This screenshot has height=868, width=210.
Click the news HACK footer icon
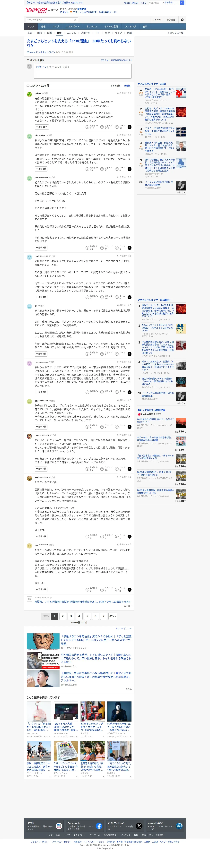coord(179,826)
